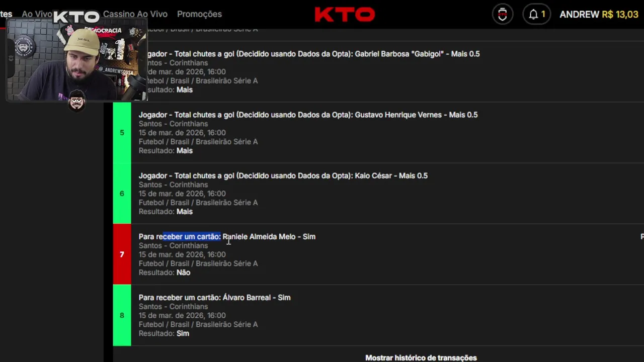The width and height of the screenshot is (644, 362).
Task: Click Resultado: Mais under Kaio César bet
Action: pos(166,212)
